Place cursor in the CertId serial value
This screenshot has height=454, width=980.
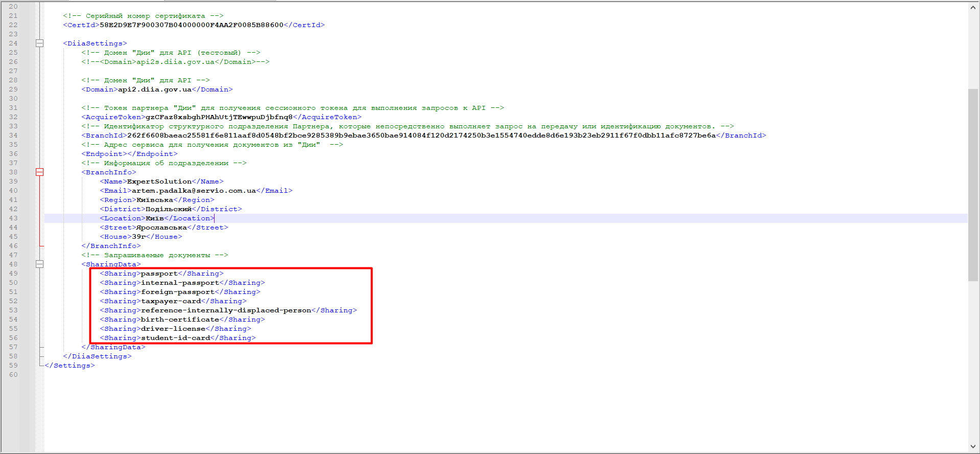[x=191, y=25]
